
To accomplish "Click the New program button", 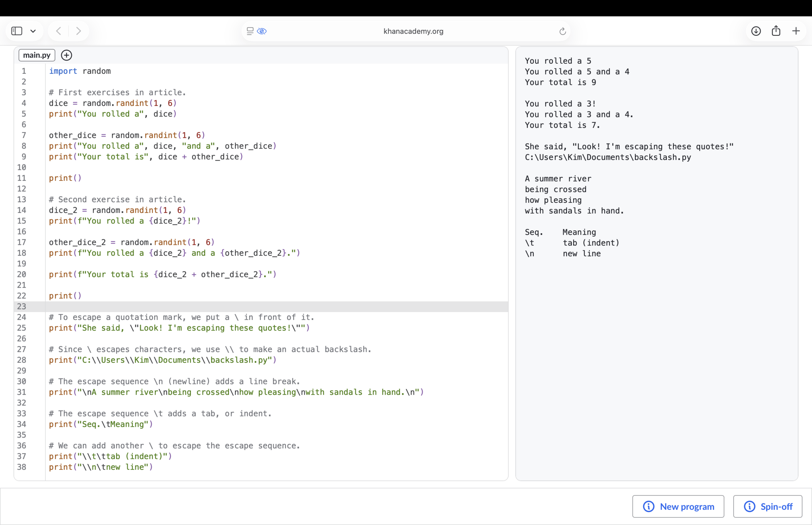I will point(678,506).
